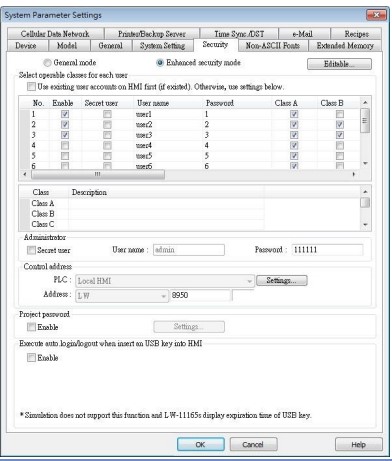Select Class A row in description list
Viewport: 392px width, 461px height.
point(142,203)
